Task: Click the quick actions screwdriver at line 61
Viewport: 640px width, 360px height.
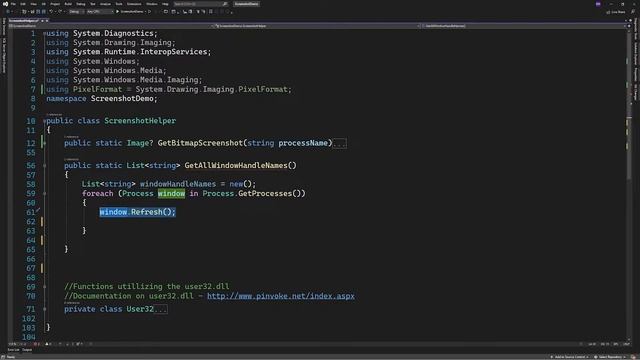Action: click(x=38, y=211)
